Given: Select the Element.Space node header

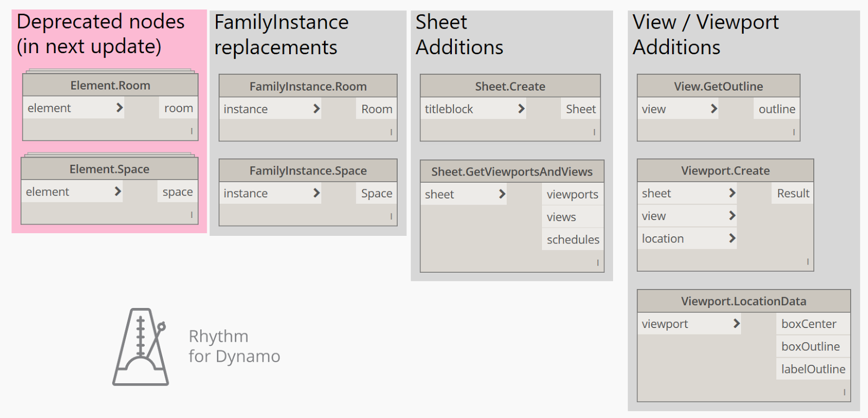Looking at the screenshot, I should point(109,169).
